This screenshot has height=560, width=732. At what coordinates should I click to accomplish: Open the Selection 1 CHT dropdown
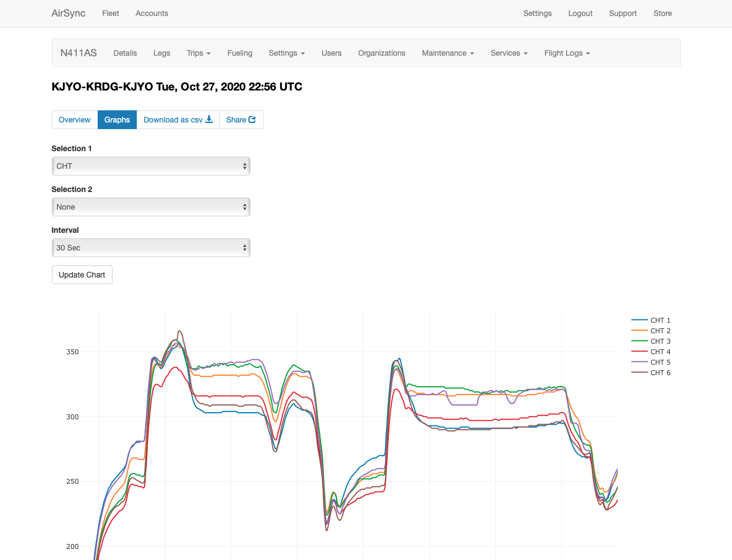coord(151,166)
